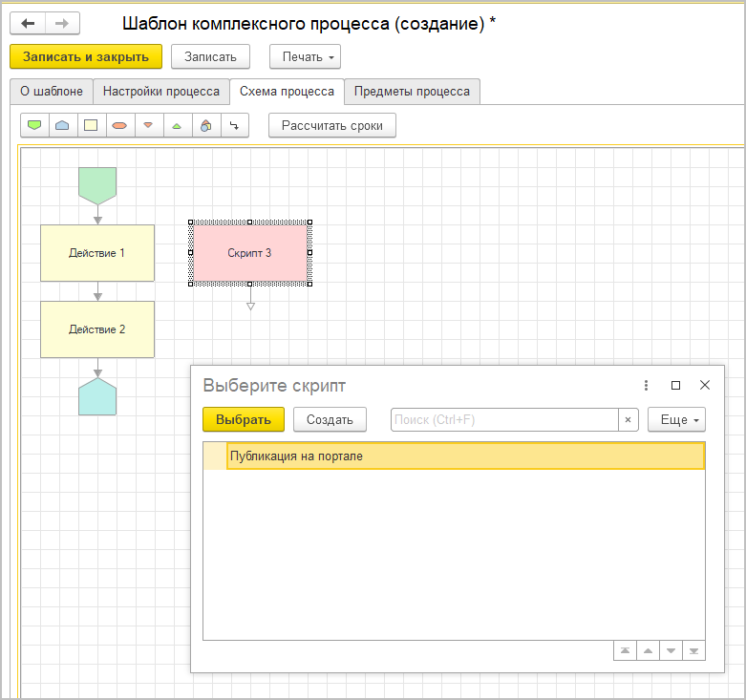
Task: Click the Создать button
Action: pos(330,420)
